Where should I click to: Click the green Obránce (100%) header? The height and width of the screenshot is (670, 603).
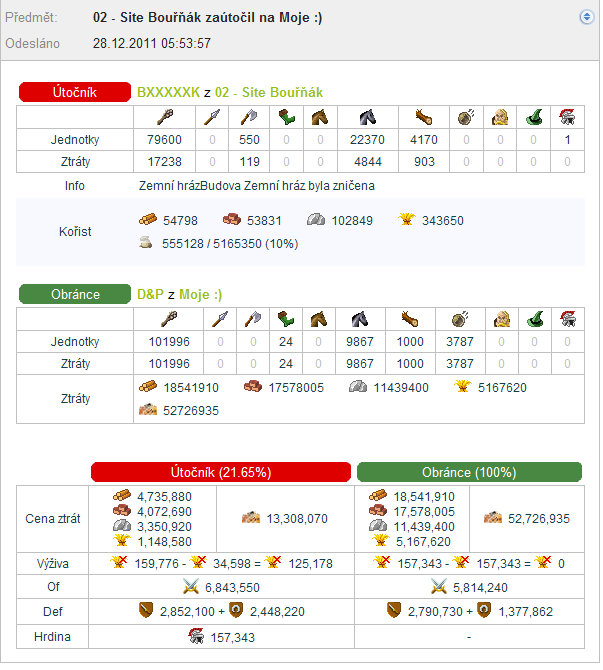click(x=469, y=472)
